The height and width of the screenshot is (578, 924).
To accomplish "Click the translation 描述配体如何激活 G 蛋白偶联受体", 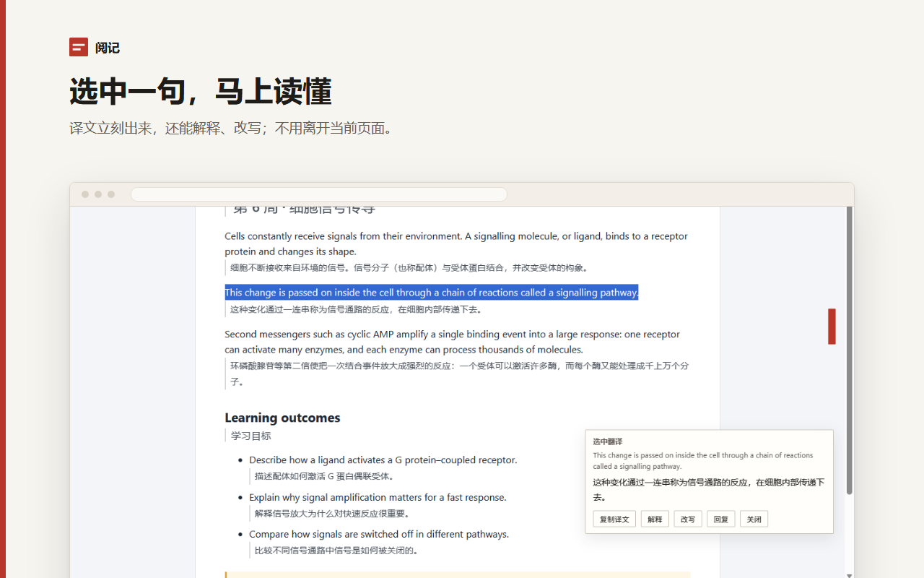I will tap(326, 476).
